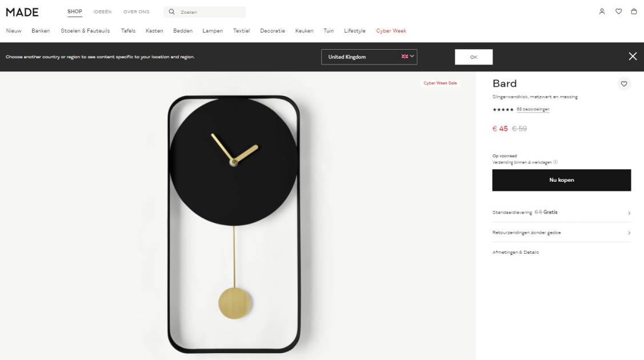Open the shopping bag icon
The width and height of the screenshot is (644, 360).
tap(634, 11)
